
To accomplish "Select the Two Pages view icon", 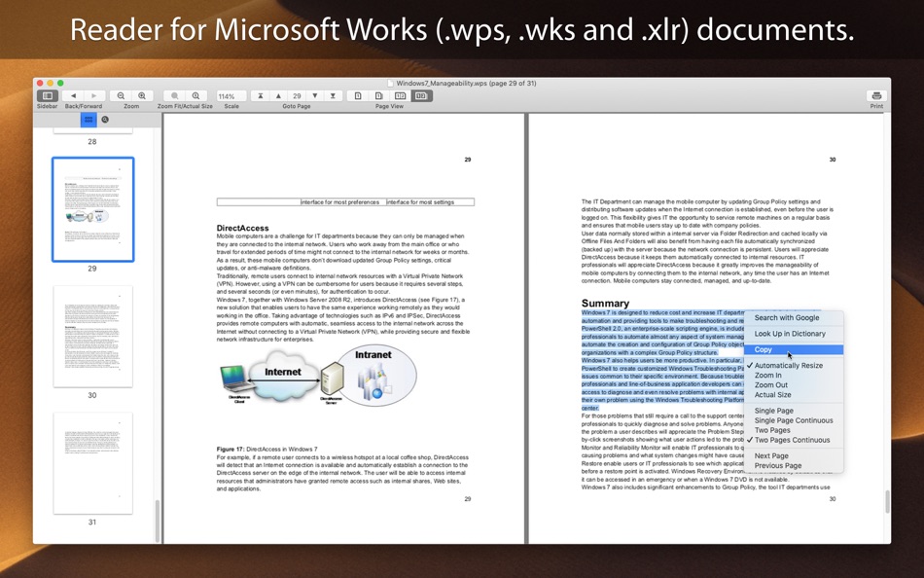I will point(400,95).
